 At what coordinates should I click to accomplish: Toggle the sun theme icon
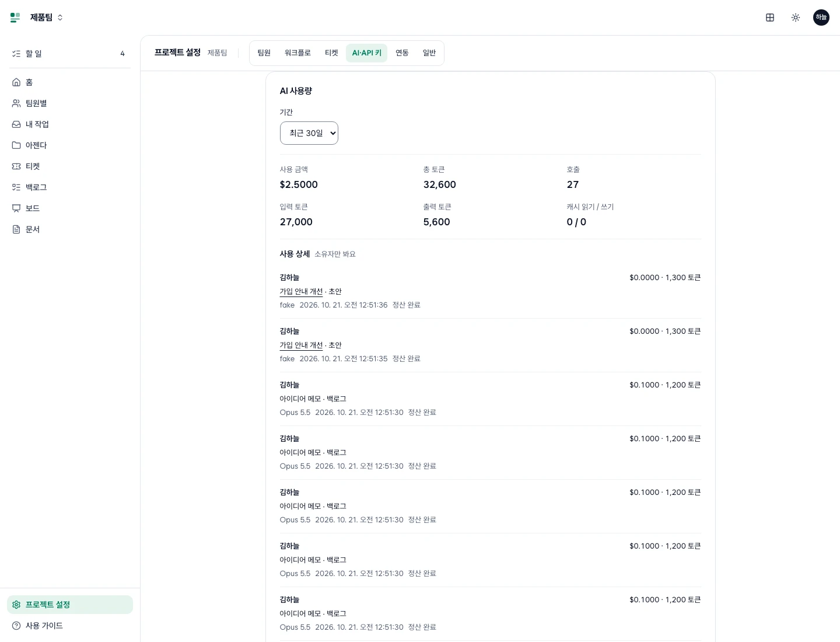coord(796,18)
